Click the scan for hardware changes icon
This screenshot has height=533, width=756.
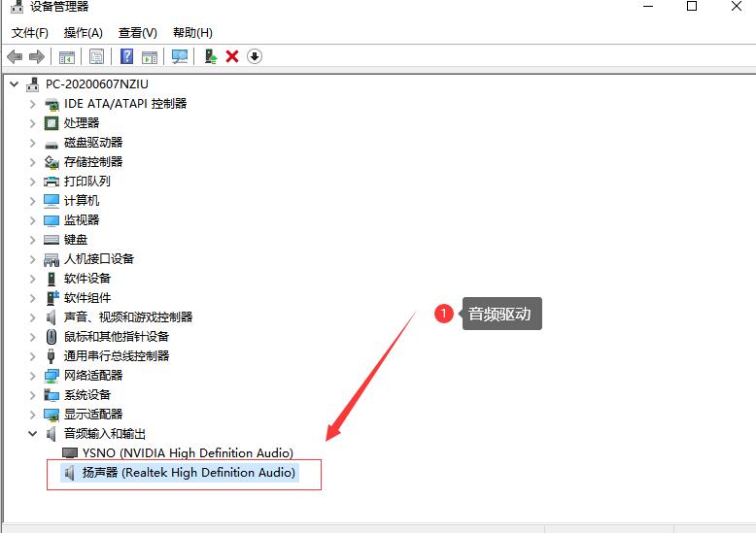point(180,57)
